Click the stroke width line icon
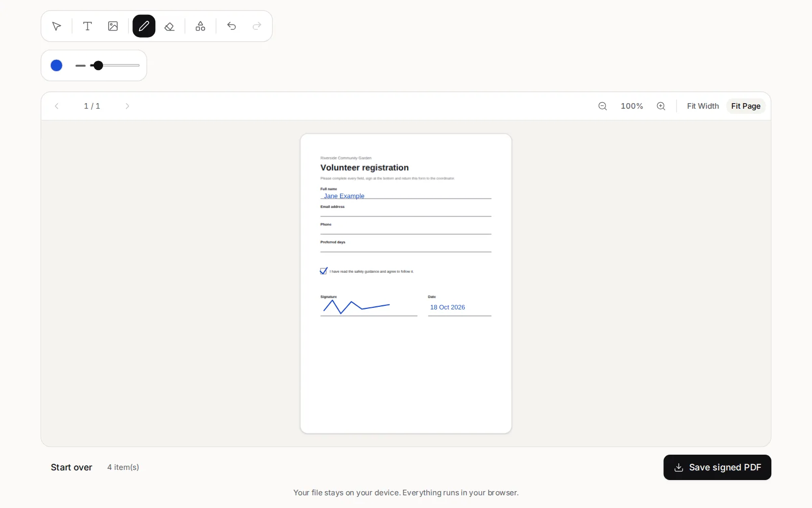812x508 pixels. [81, 66]
